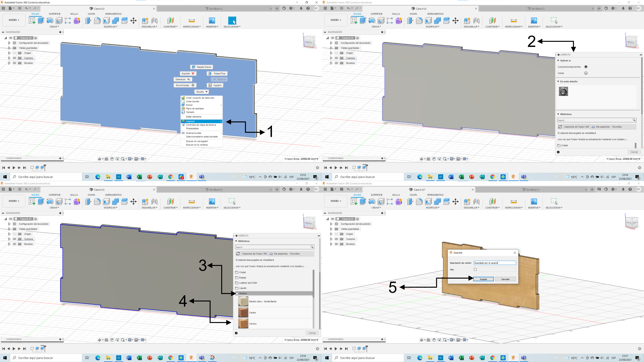Select the Cuerpos/componentes radio button
This screenshot has width=644, height=362.
(x=586, y=67)
